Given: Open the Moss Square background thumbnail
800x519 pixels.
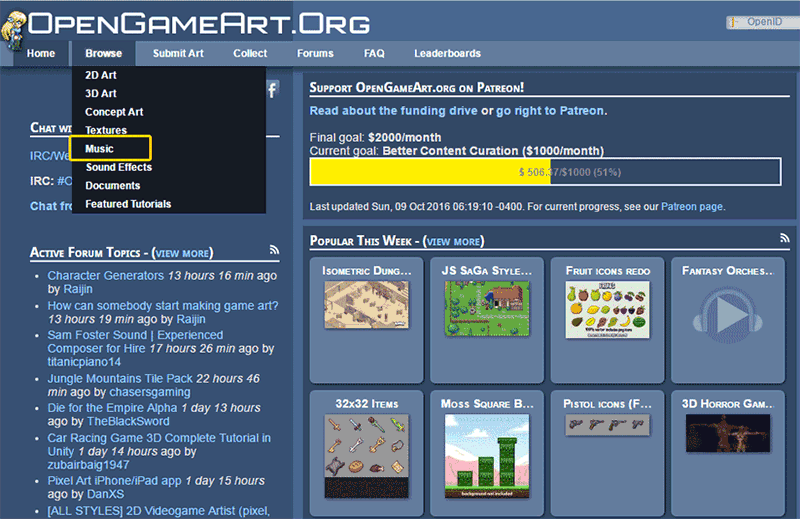Looking at the screenshot, I should pyautogui.click(x=487, y=456).
